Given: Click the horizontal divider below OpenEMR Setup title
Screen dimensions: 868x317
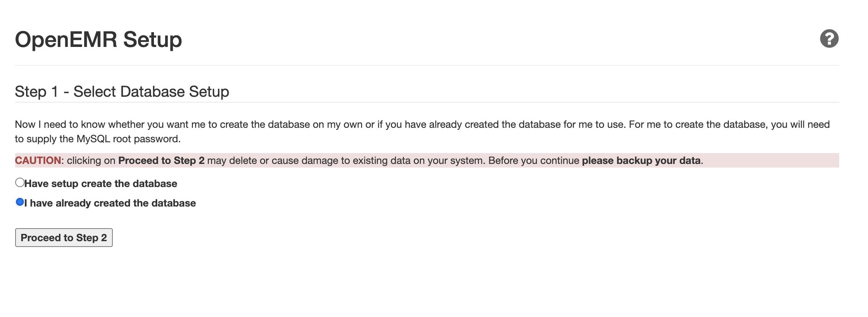Looking at the screenshot, I should click(426, 65).
